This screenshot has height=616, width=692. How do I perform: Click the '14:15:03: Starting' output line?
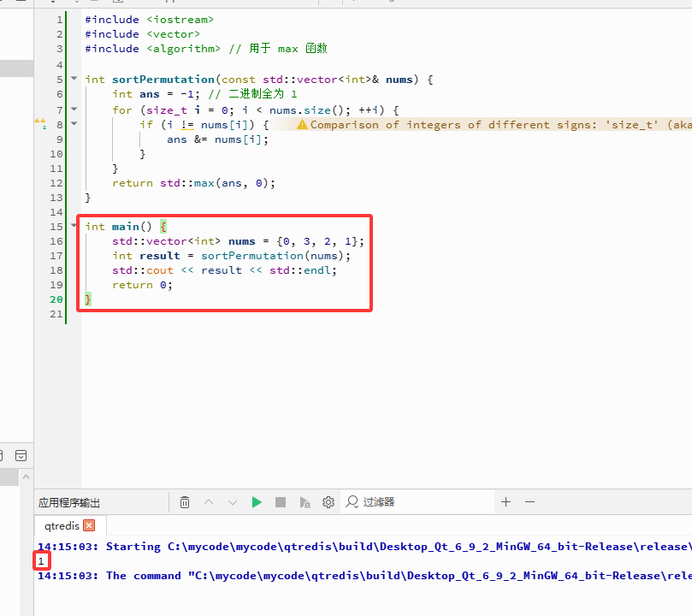click(x=364, y=547)
